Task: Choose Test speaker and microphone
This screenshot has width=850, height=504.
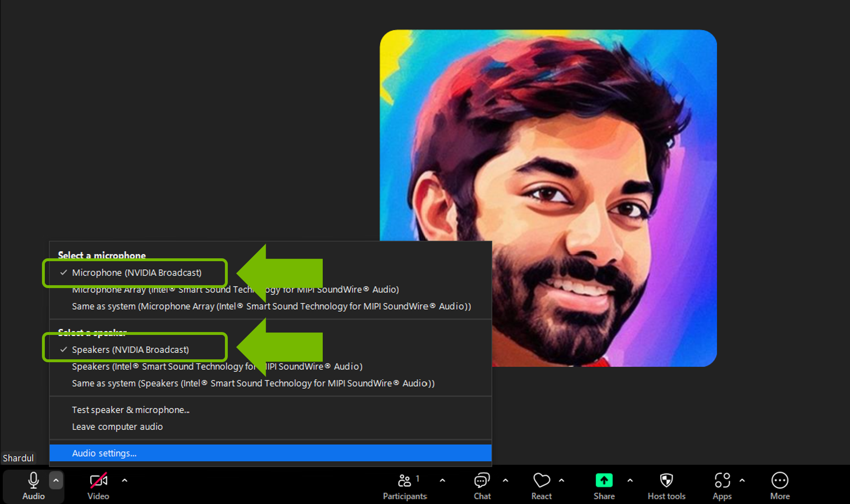Action: click(x=130, y=410)
